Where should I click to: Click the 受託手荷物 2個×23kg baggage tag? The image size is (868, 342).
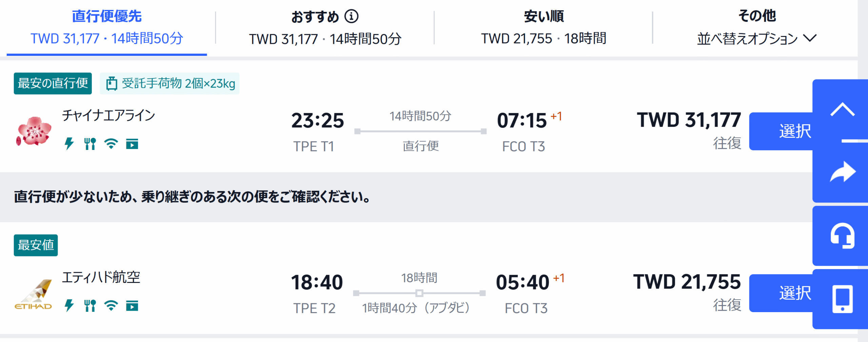(170, 83)
